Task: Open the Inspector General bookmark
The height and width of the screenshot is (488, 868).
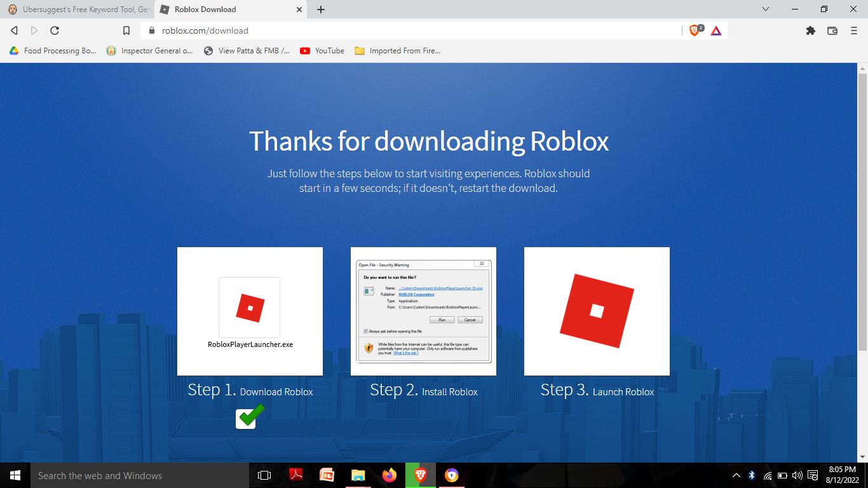Action: (149, 51)
